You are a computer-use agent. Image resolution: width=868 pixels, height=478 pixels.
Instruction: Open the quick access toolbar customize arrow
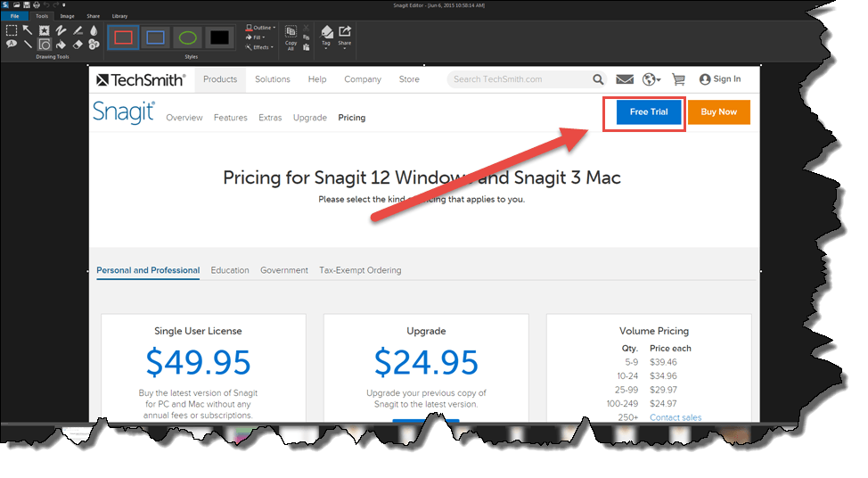click(63, 5)
